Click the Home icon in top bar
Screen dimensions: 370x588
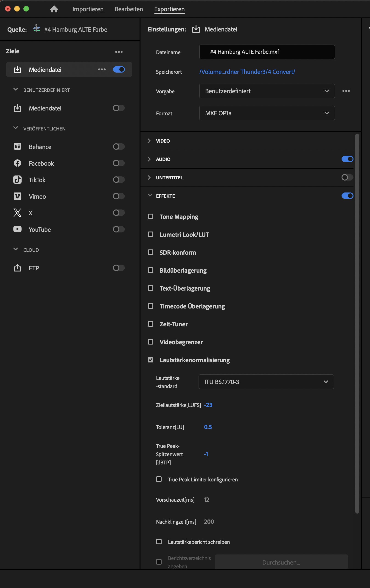54,9
